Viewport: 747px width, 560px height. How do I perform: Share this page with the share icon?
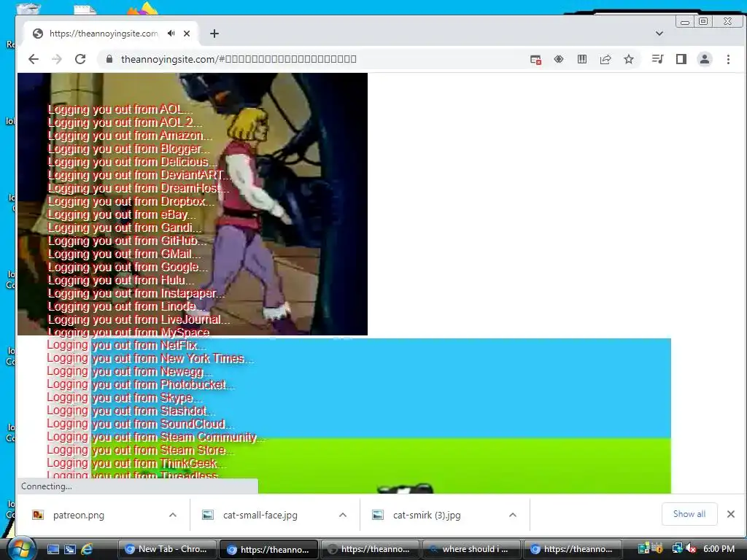[605, 59]
